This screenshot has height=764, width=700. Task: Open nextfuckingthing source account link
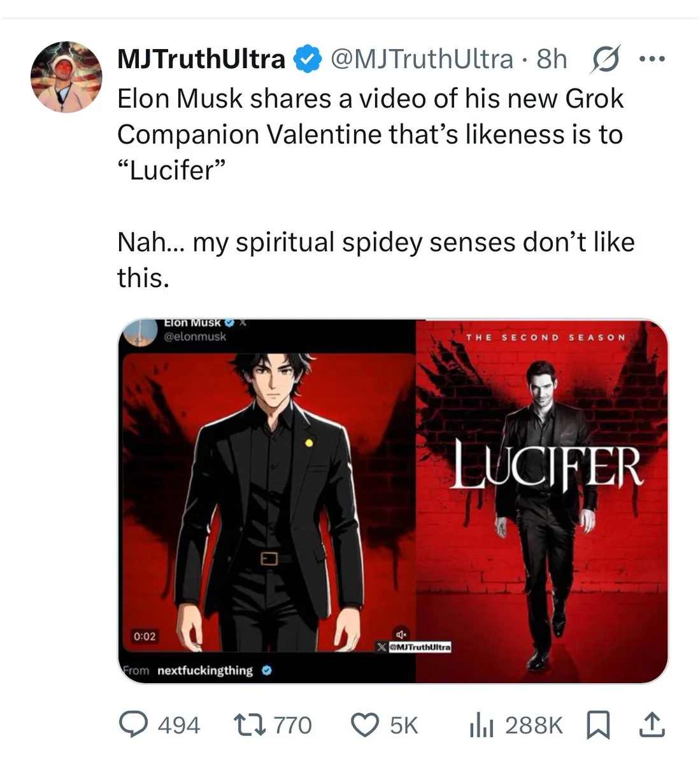(204, 670)
